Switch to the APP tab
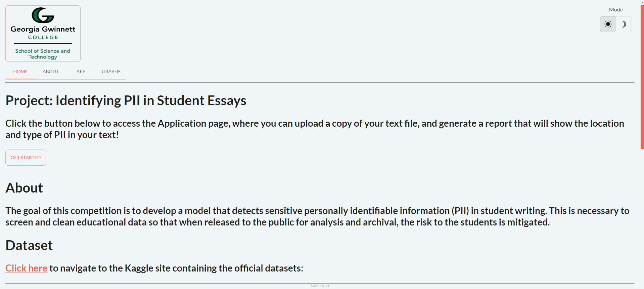The height and width of the screenshot is (289, 644). (x=81, y=72)
